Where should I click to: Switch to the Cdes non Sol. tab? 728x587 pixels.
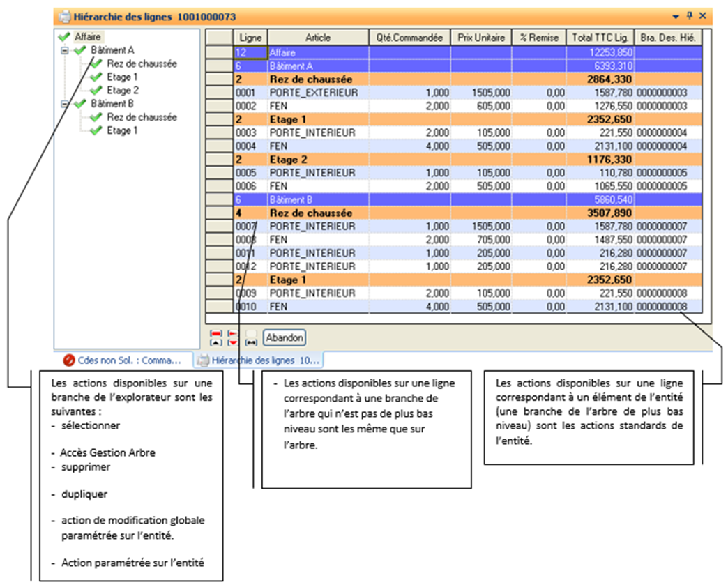click(x=126, y=360)
